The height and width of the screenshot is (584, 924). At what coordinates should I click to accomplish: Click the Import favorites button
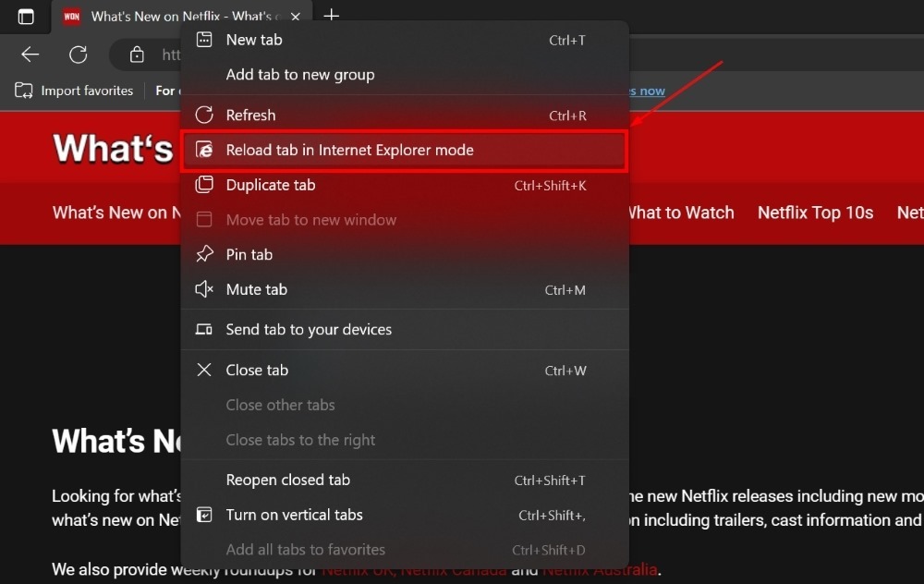point(74,91)
